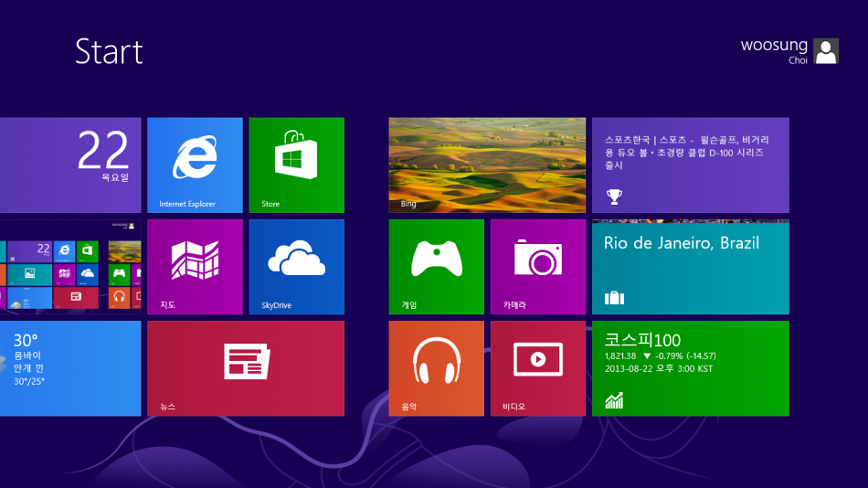
Task: Click the 목요일 weekday label
Action: tap(115, 177)
